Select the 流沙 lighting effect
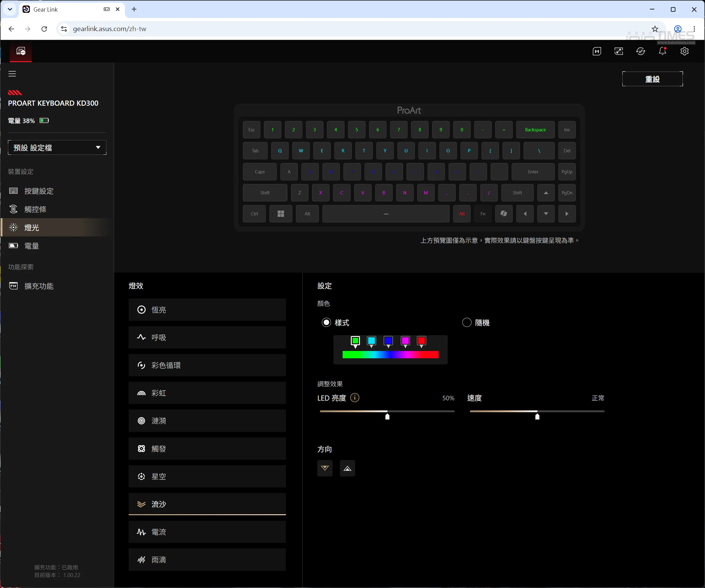Screen dimensions: 705x588 pos(207,504)
